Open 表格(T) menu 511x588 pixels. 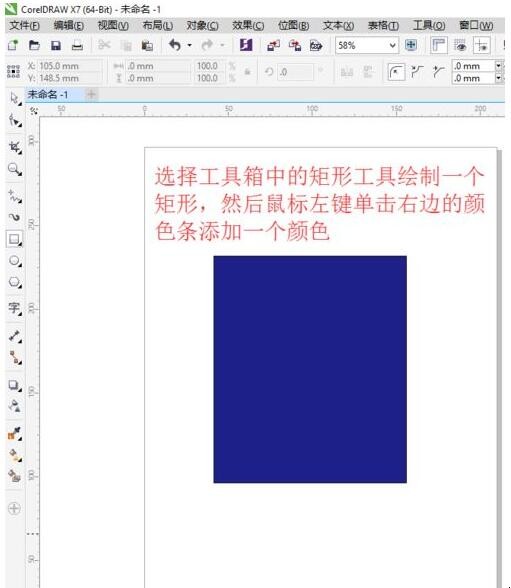click(x=384, y=26)
